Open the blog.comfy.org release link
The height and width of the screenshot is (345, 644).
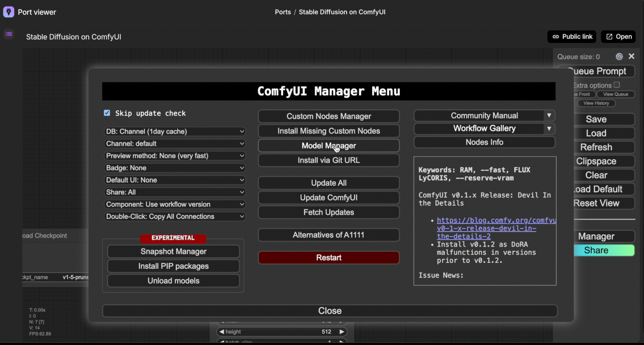[496, 228]
